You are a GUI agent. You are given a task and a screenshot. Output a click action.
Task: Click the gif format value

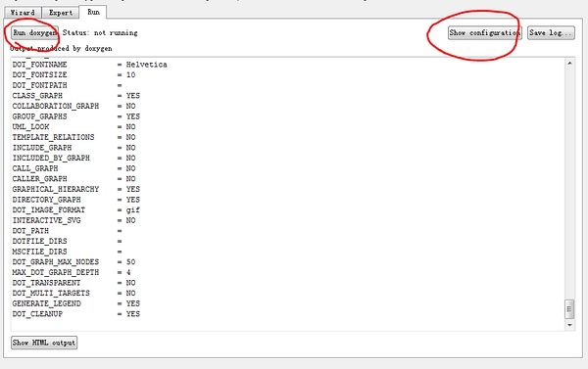pos(132,209)
